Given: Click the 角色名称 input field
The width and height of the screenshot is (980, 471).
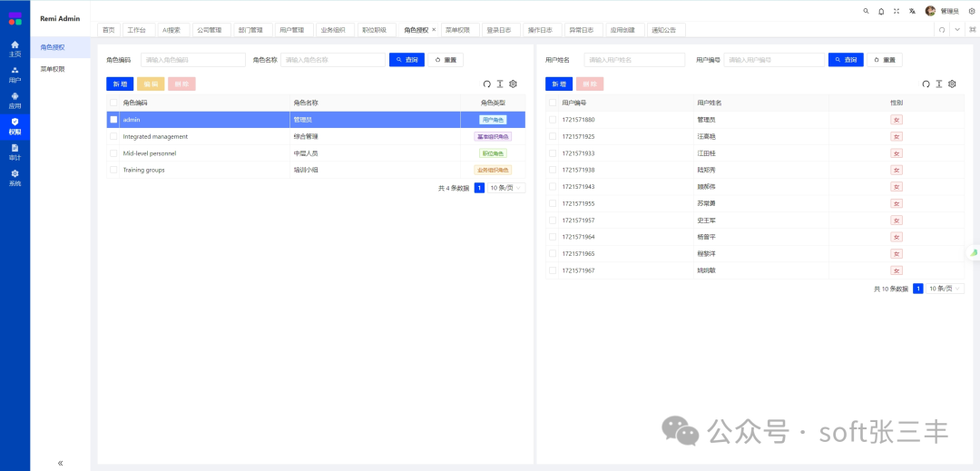Looking at the screenshot, I should 332,60.
